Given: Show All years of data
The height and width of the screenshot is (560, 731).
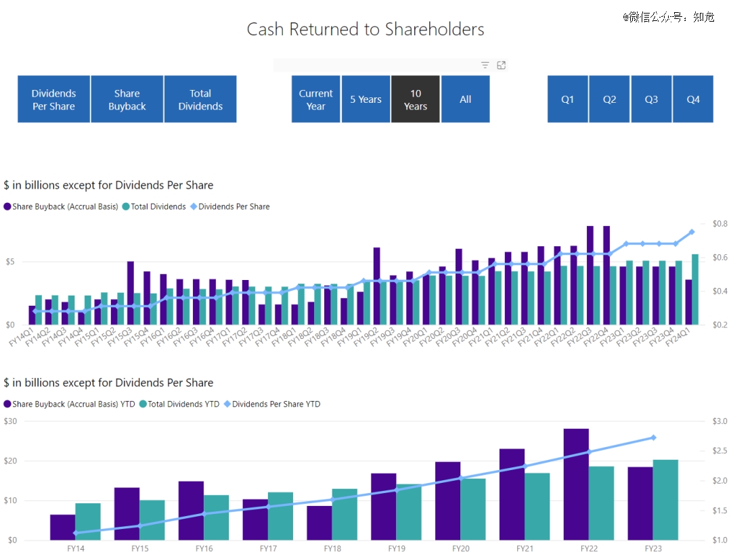Looking at the screenshot, I should (x=465, y=99).
